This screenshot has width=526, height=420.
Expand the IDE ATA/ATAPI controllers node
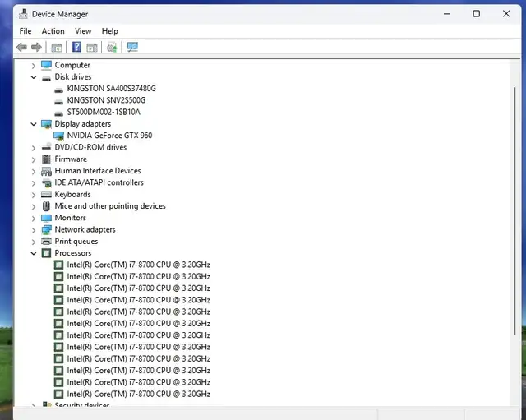[x=34, y=183]
